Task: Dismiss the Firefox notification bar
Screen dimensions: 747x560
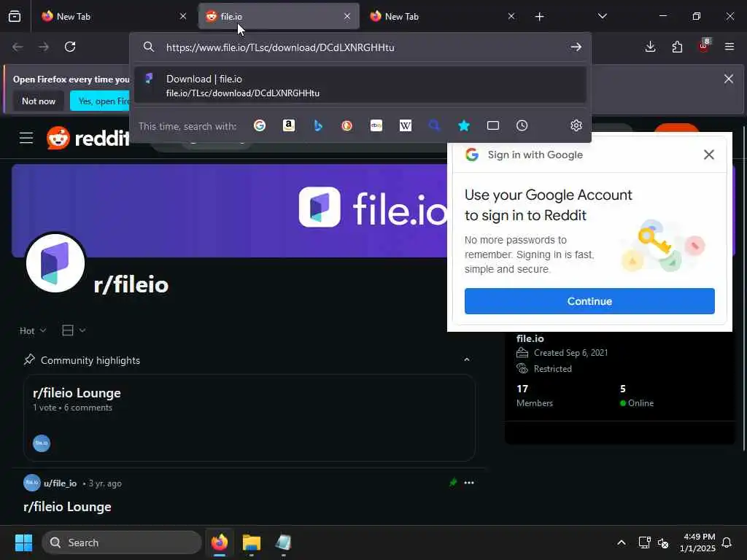Action: tap(729, 79)
